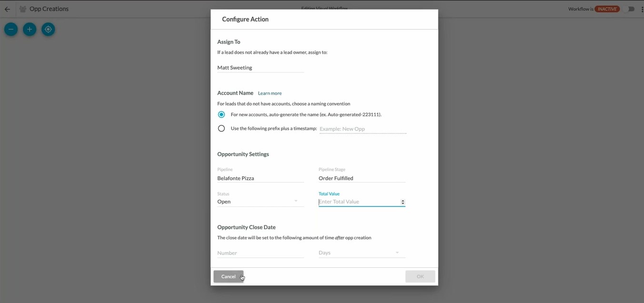Click the Matt Sweeting assignee field
Viewport: 644px width, 303px height.
(x=260, y=68)
